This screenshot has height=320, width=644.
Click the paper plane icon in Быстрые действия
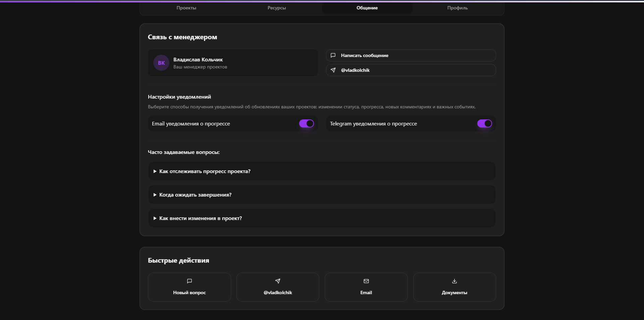tap(278, 281)
